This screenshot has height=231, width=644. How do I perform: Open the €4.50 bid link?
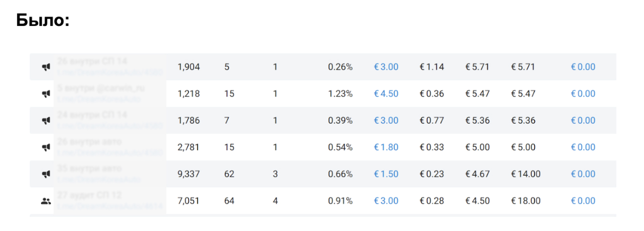pyautogui.click(x=386, y=94)
